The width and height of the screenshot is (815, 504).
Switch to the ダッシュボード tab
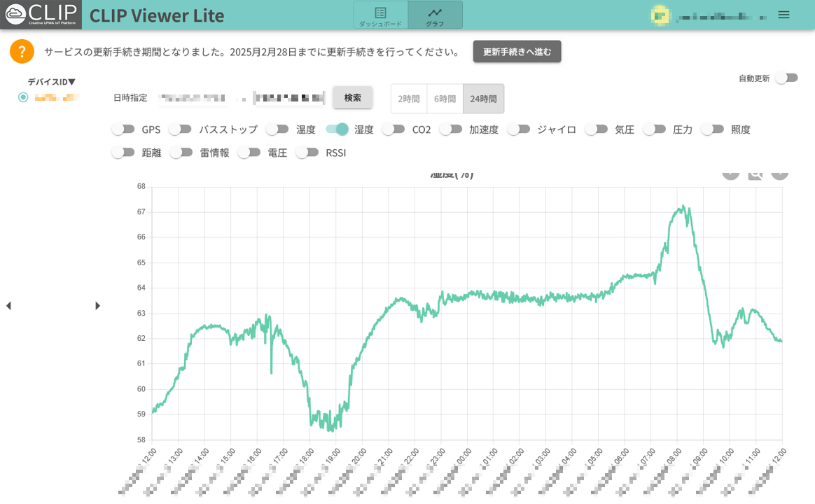380,15
